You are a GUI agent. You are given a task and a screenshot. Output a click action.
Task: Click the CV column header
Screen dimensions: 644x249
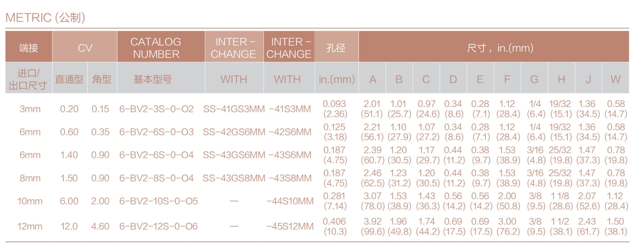click(85, 48)
